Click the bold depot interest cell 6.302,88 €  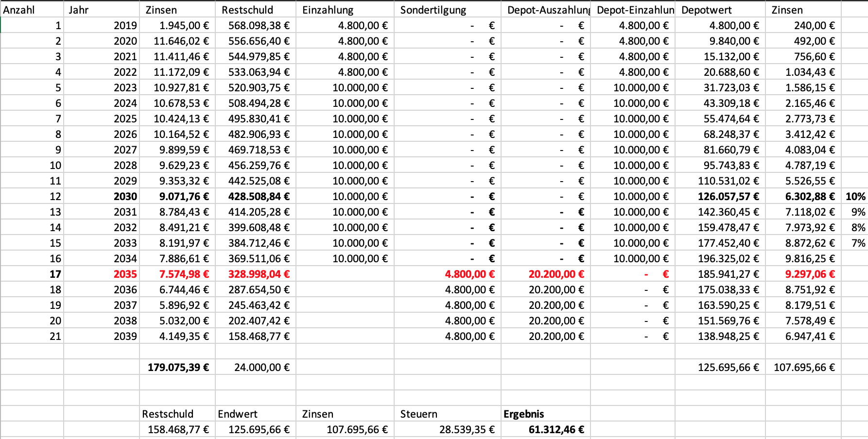pos(803,196)
